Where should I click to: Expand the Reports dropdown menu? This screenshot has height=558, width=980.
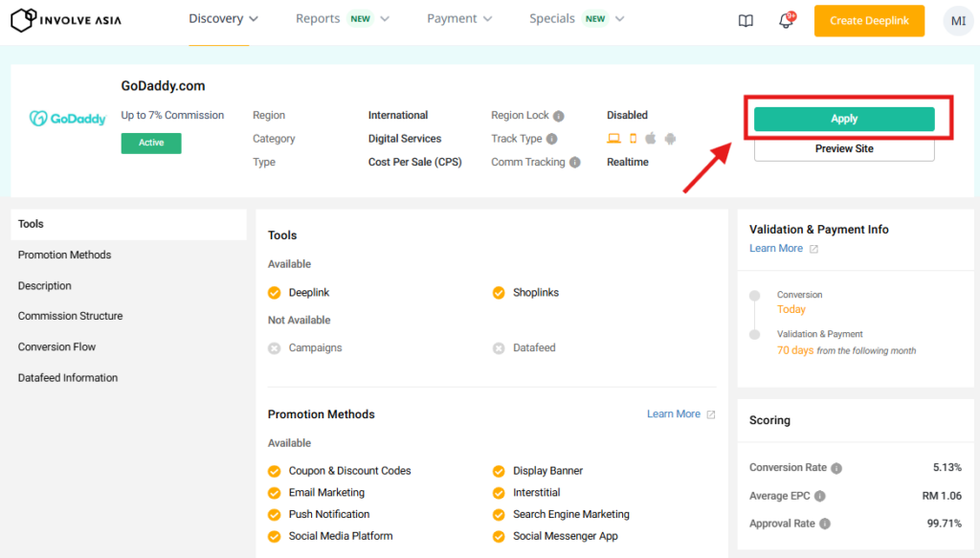click(x=343, y=19)
